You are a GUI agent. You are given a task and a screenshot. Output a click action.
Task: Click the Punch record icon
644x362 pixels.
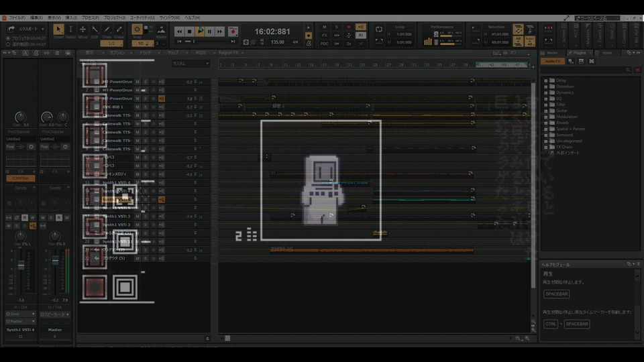click(x=548, y=29)
